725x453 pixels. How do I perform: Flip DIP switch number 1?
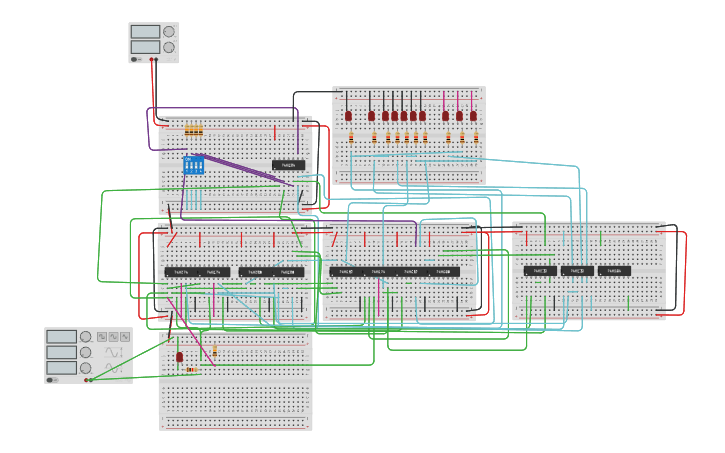pos(187,165)
